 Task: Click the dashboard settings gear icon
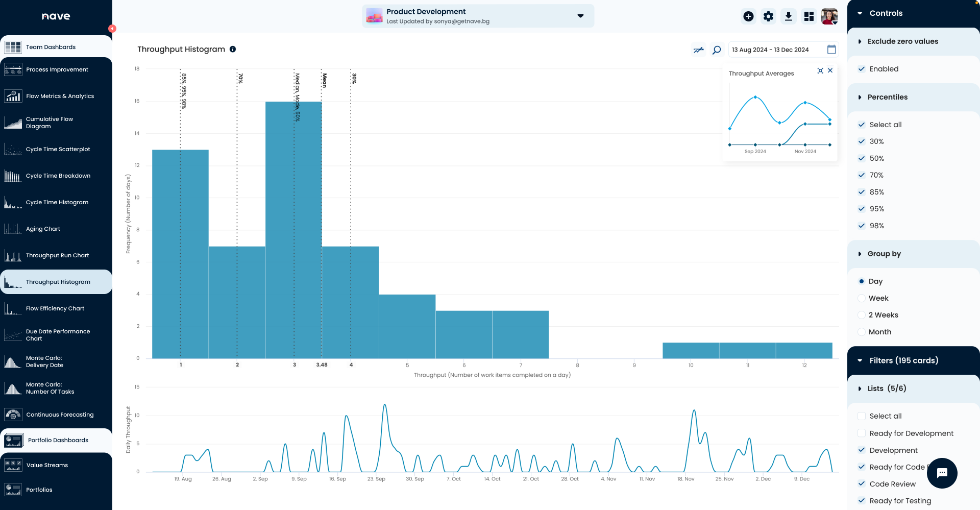pyautogui.click(x=768, y=16)
